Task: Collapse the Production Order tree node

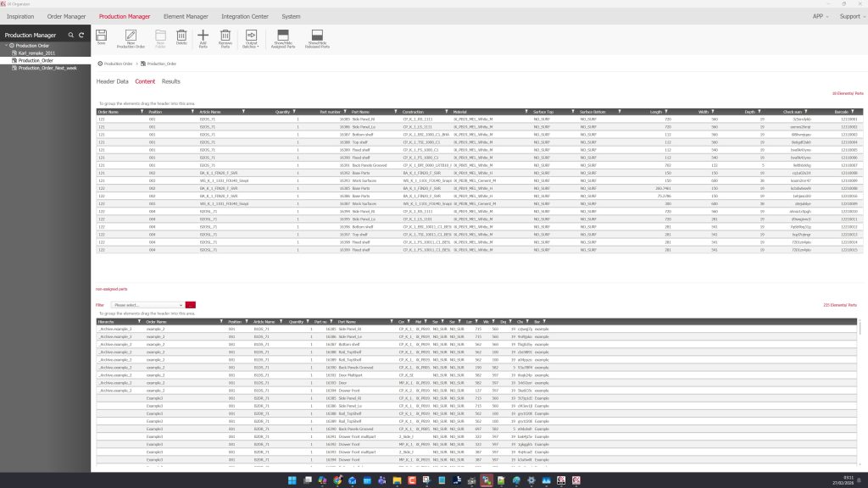Action: click(7, 46)
